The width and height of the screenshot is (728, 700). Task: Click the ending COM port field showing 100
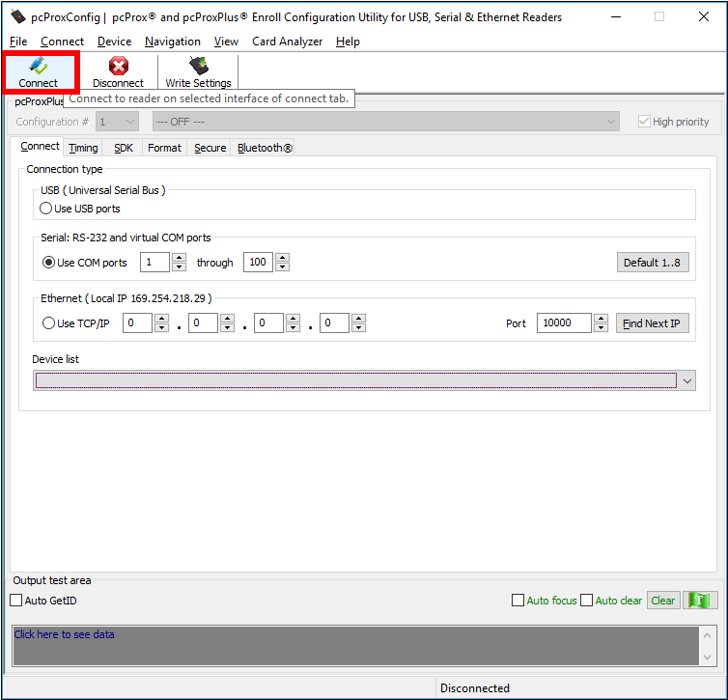[258, 263]
